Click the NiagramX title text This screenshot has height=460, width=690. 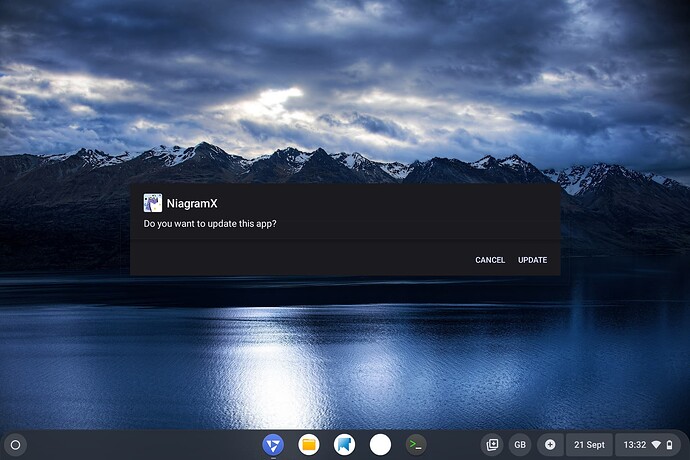192,203
